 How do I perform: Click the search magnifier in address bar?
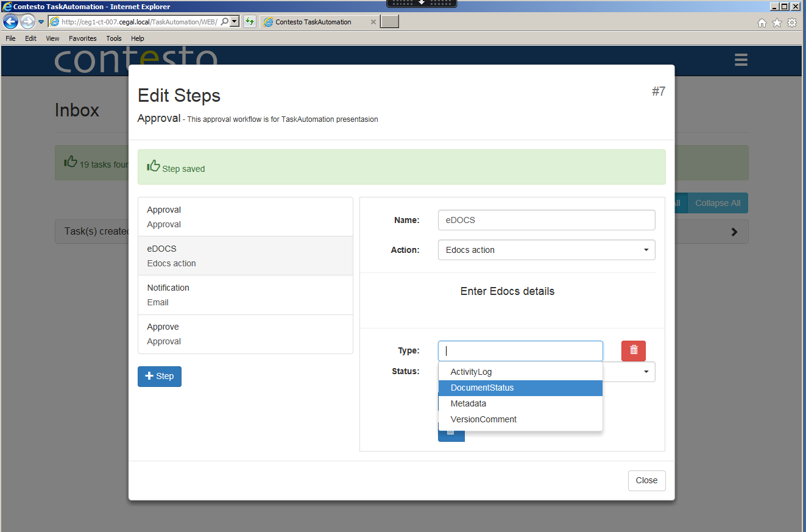(x=224, y=22)
